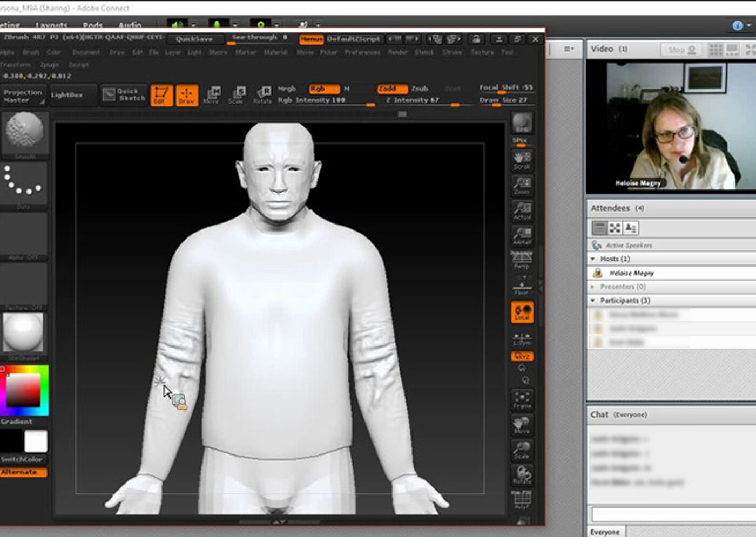Viewport: 756px width, 537px height.
Task: Toggle the Menus button in ZBrush title bar
Action: pos(312,39)
